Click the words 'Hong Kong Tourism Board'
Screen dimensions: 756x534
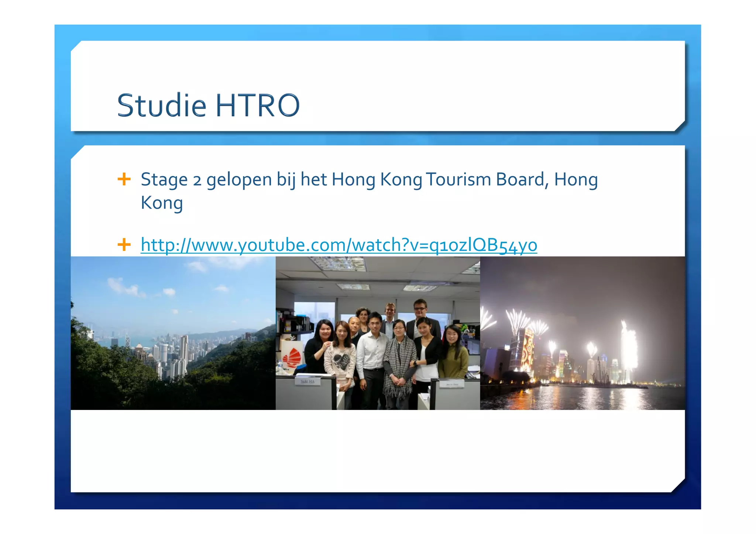pyautogui.click(x=437, y=180)
